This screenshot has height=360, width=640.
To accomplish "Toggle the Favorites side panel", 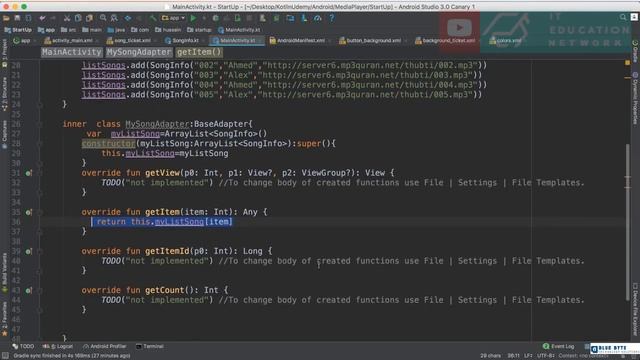I will [4, 319].
